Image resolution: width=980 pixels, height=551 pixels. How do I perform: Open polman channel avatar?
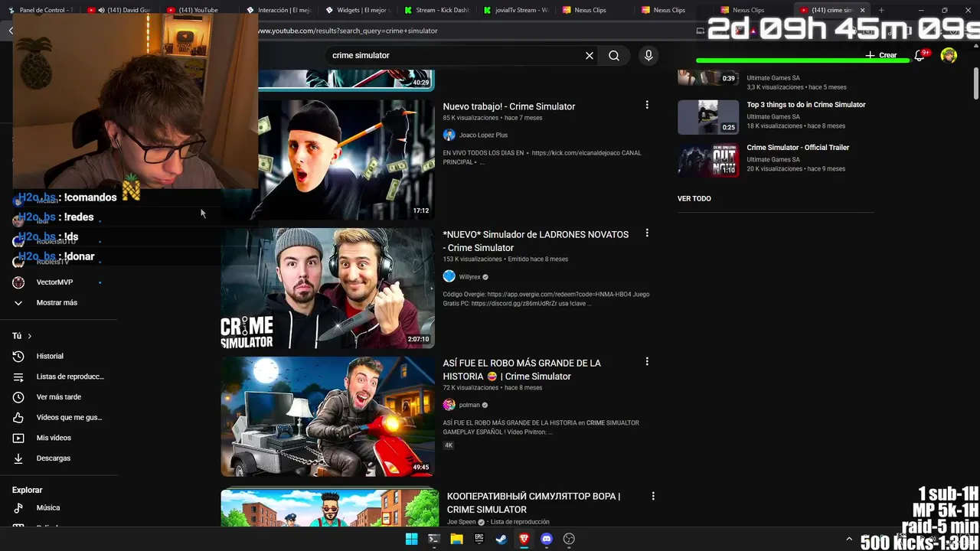tap(449, 405)
